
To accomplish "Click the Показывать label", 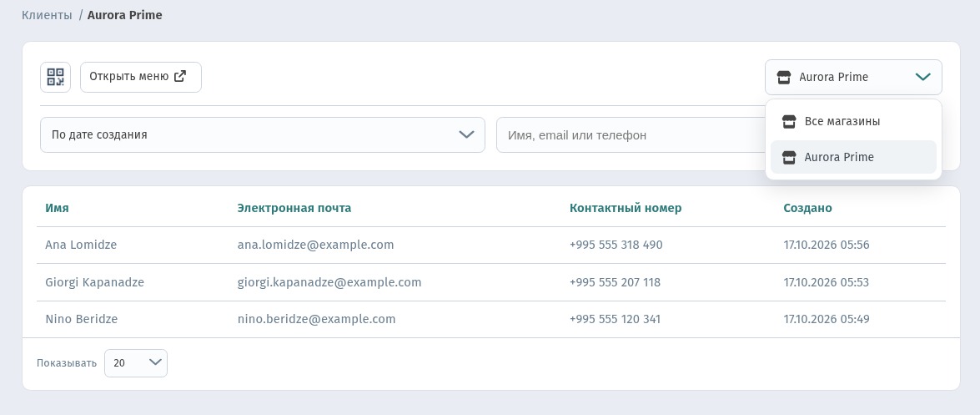I will pos(67,363).
